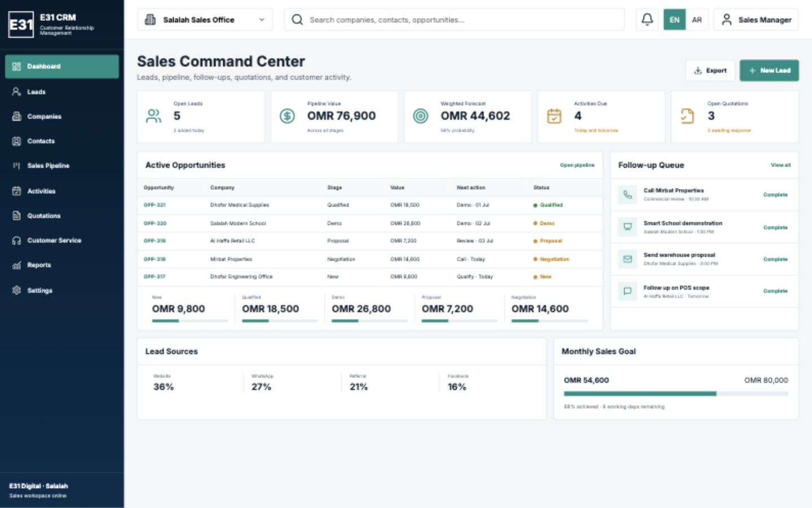Click the search magnifier icon
812x508 pixels.
tap(297, 20)
